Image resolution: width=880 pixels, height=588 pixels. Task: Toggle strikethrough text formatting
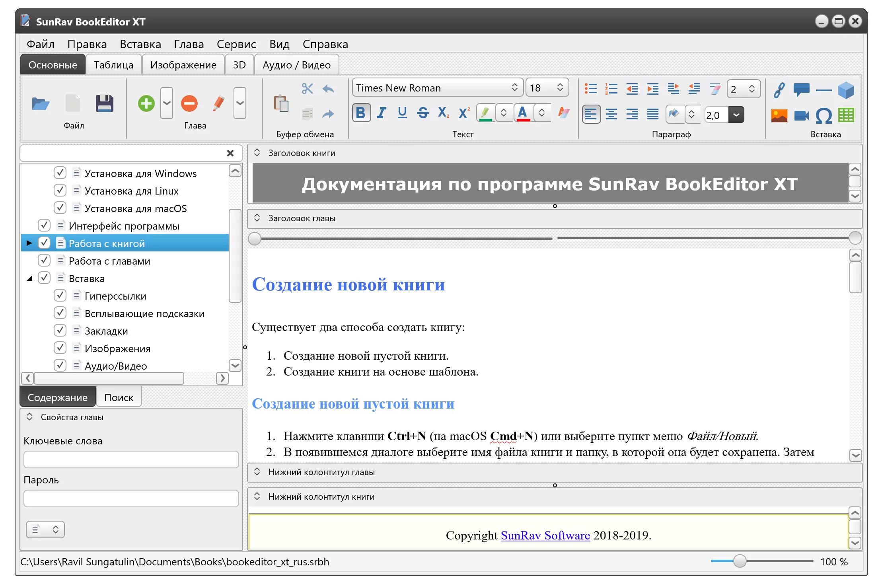coord(422,113)
